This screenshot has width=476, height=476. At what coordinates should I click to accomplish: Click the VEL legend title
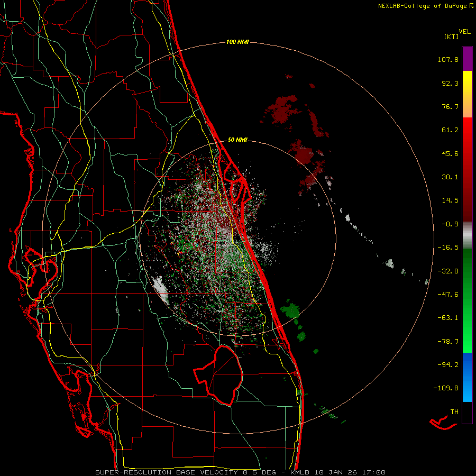(x=464, y=32)
